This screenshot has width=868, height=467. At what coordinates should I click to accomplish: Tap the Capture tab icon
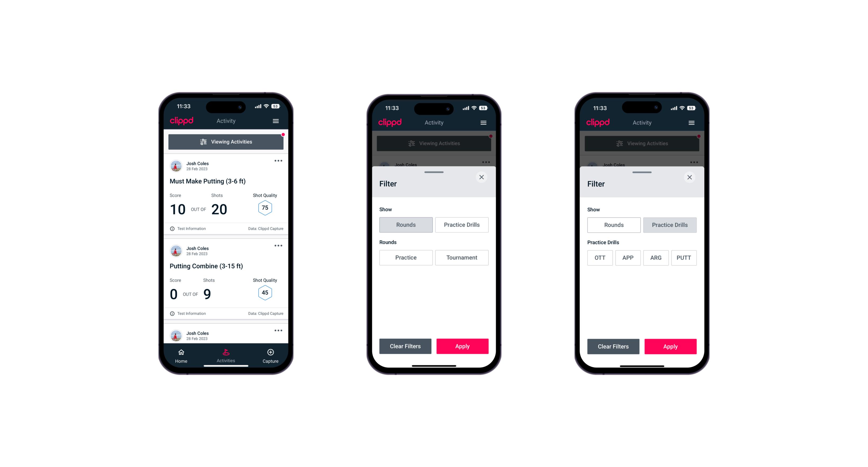point(271,353)
